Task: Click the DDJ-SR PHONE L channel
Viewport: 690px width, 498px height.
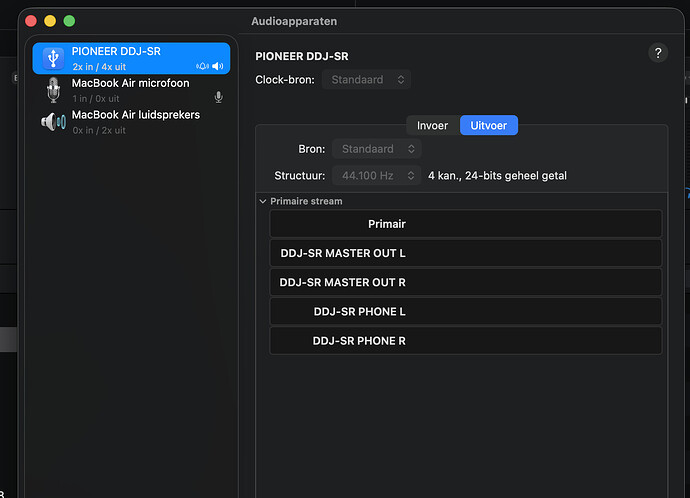Action: (x=465, y=311)
